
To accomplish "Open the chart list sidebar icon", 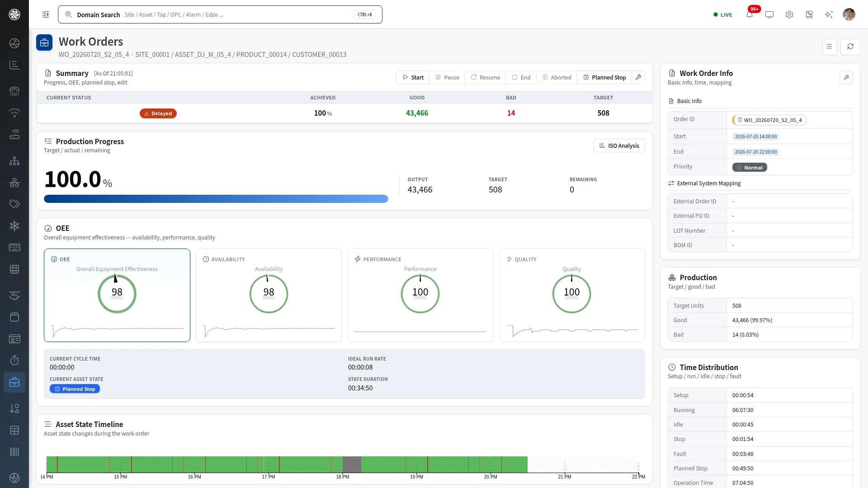I will (14, 65).
